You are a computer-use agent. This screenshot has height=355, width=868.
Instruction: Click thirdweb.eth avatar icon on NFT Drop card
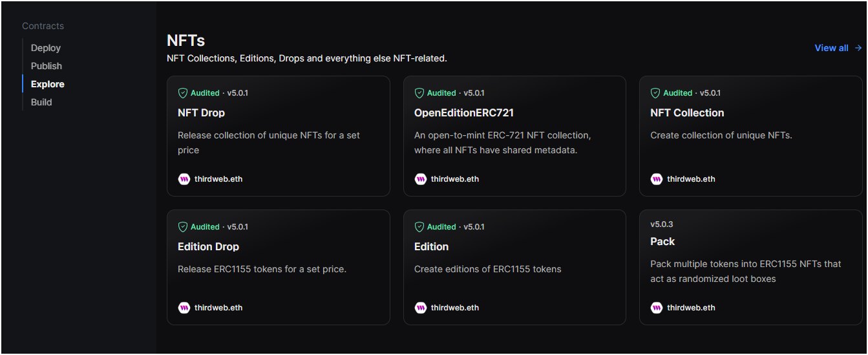(x=184, y=179)
